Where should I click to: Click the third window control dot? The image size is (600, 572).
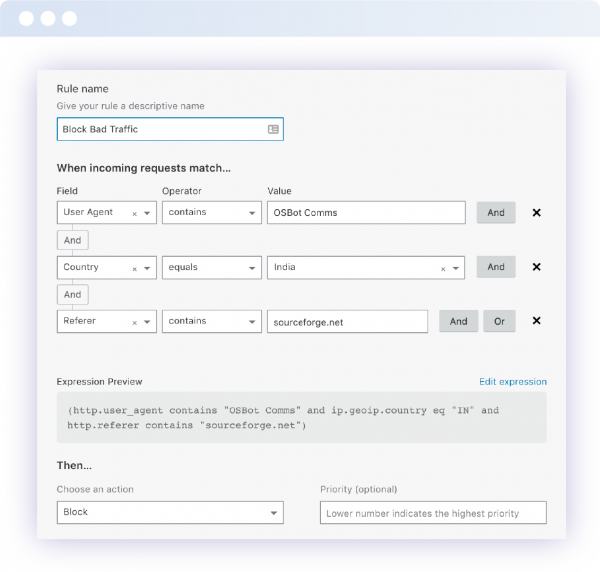[x=69, y=18]
